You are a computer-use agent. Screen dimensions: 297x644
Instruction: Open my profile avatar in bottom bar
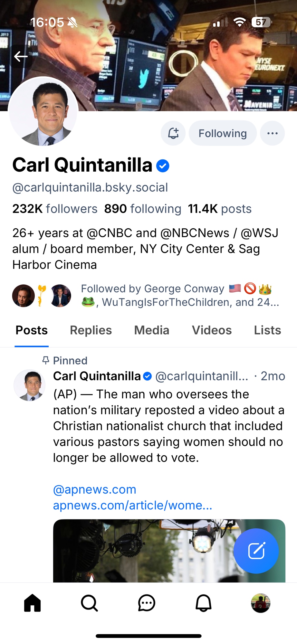261,603
